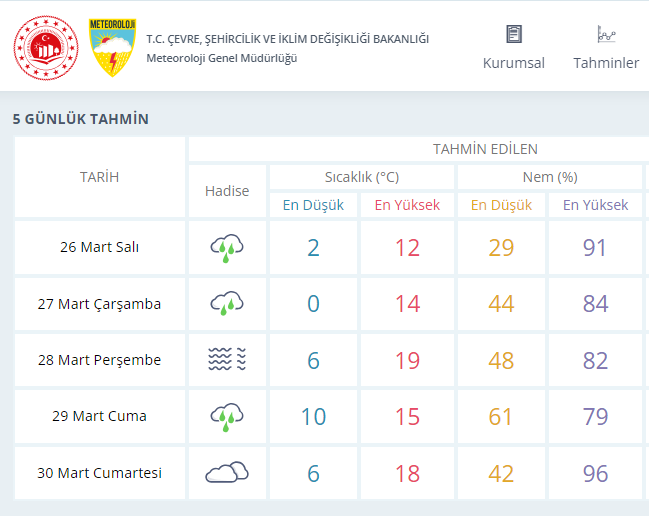Click the light rain icon for 27 Mart Çarşamba

227,303
